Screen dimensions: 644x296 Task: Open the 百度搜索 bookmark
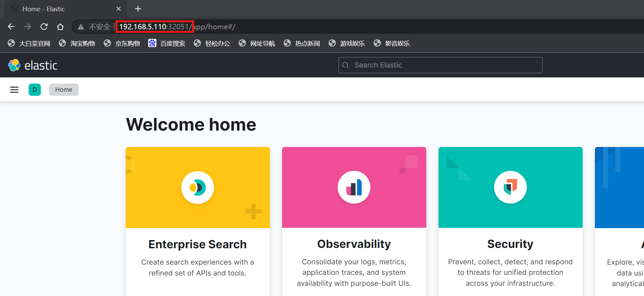[167, 43]
